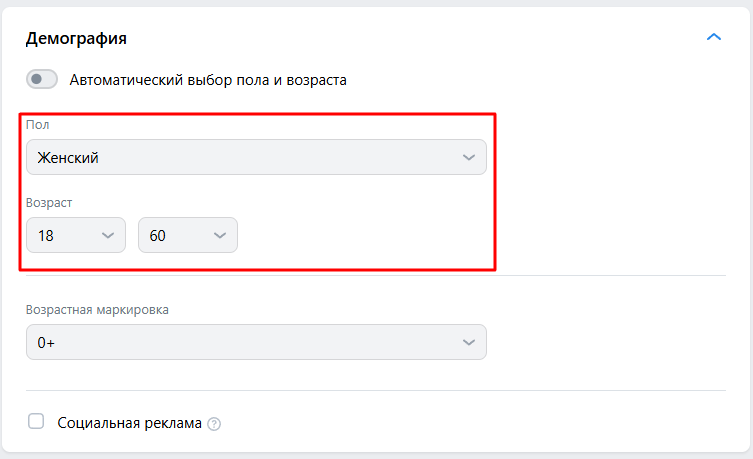Check the Социальная реклама checkbox
This screenshot has width=753, height=459.
(36, 422)
